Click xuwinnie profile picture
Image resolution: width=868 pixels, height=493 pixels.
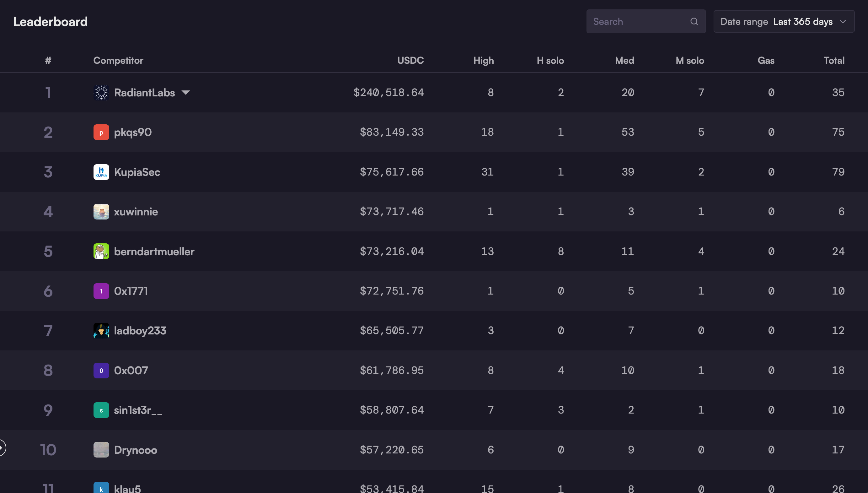pos(101,212)
